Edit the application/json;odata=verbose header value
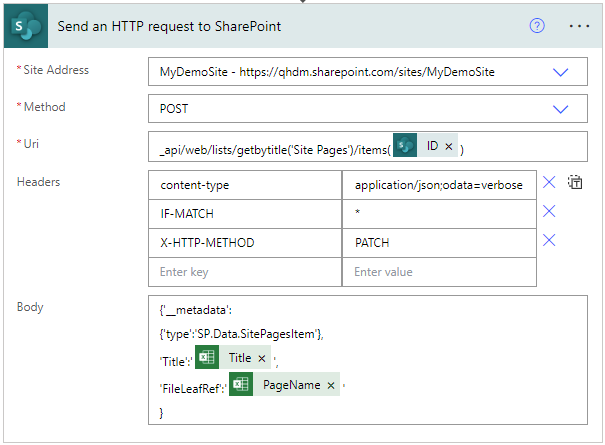The width and height of the screenshot is (605, 445). coord(439,185)
